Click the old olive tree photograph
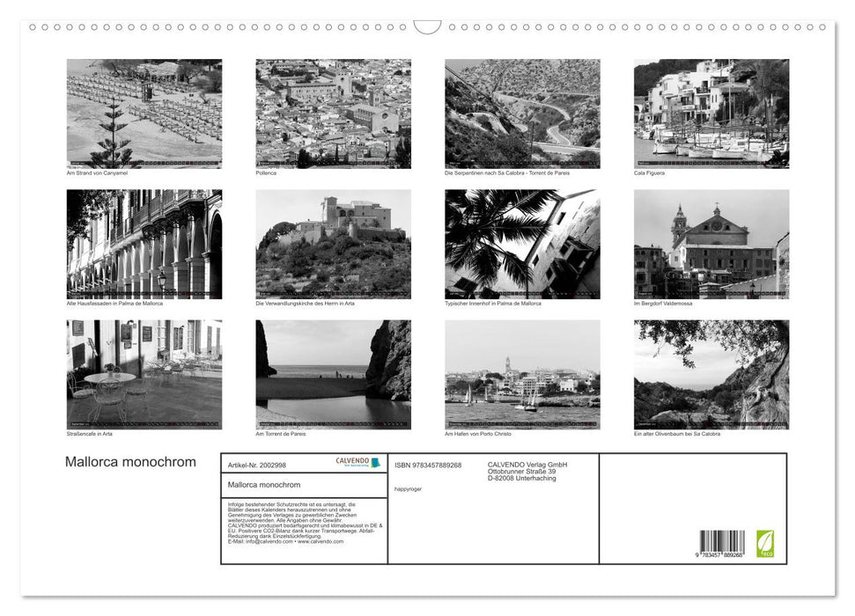 tap(711, 373)
